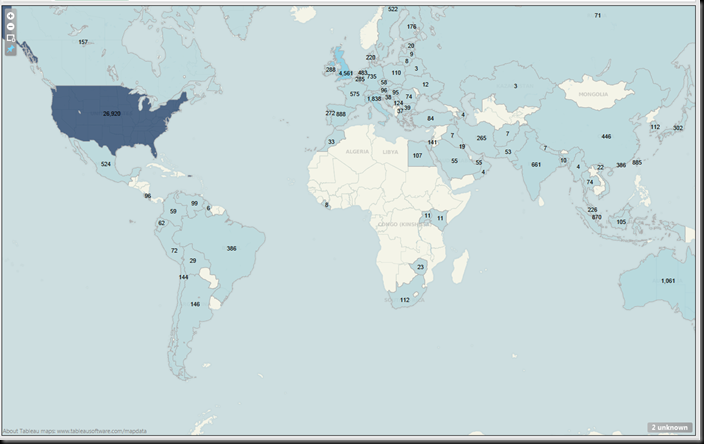Select Australia labeled 1,061
Image resolution: width=704 pixels, height=444 pixels.
pyautogui.click(x=668, y=281)
